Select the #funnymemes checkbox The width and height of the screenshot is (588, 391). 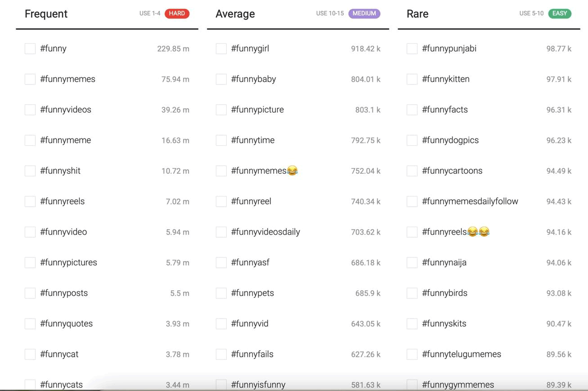(x=30, y=79)
